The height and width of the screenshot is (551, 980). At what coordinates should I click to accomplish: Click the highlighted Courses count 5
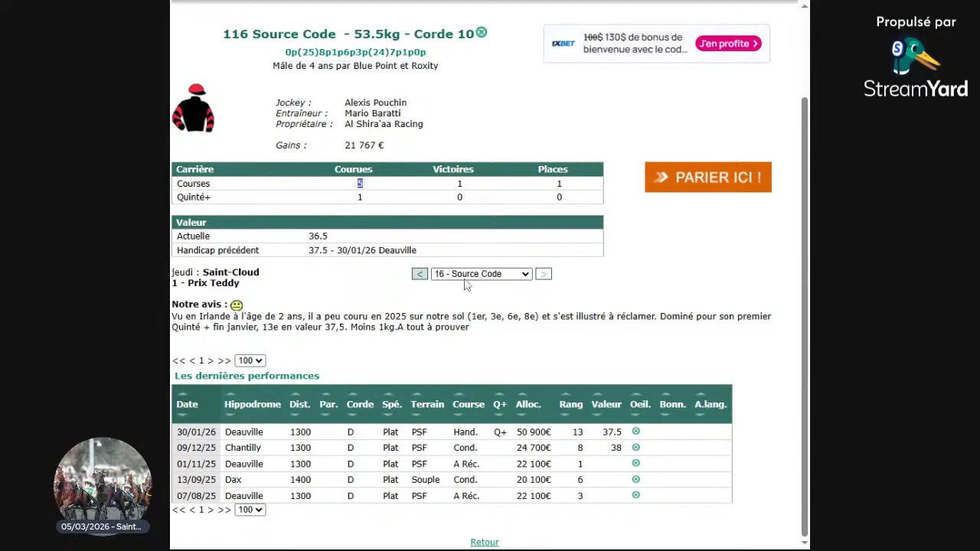tap(360, 184)
